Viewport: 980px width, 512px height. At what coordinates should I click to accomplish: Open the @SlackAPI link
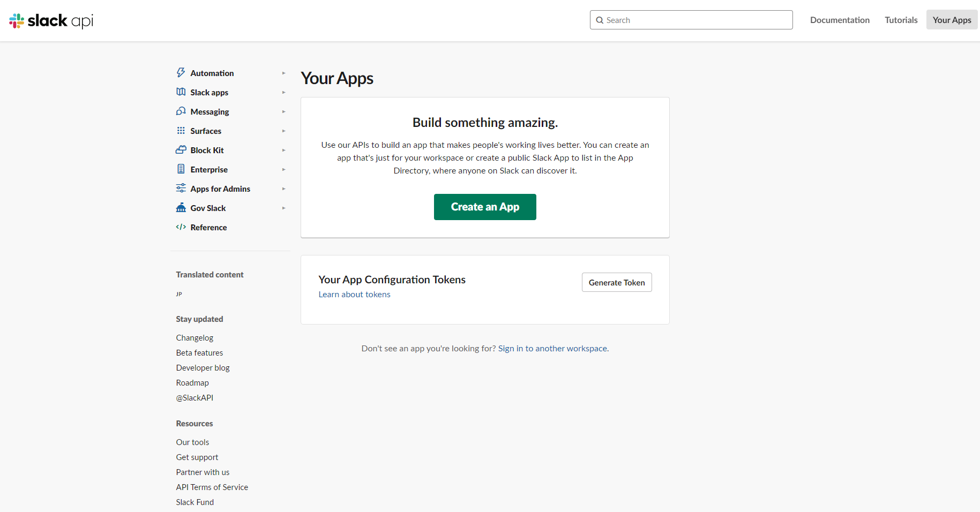click(x=194, y=398)
